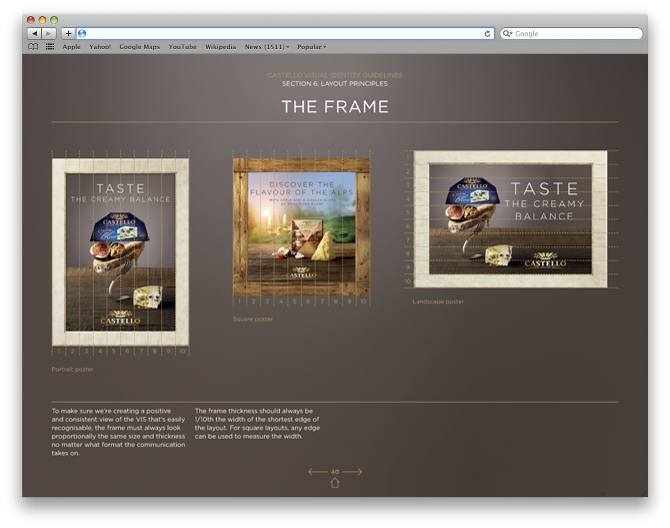Select the square poster image
Viewport: 670px width, 528px height.
(302, 227)
